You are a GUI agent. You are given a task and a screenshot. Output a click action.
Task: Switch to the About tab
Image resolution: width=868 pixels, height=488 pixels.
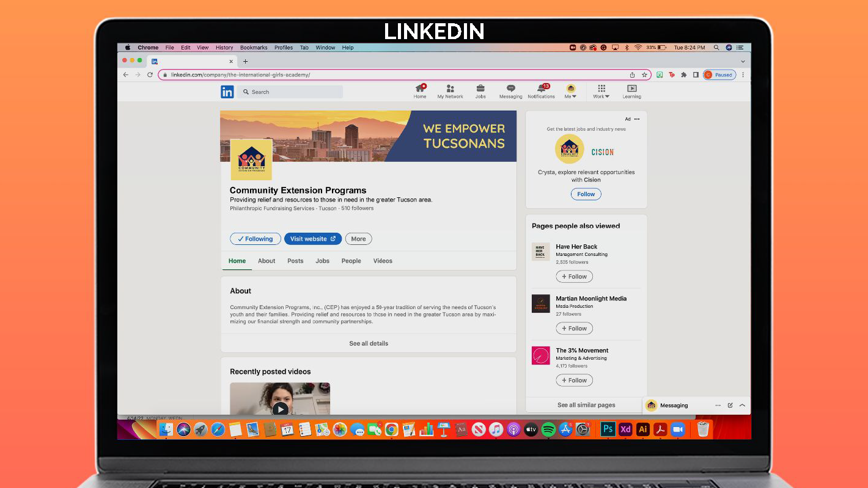[267, 261]
